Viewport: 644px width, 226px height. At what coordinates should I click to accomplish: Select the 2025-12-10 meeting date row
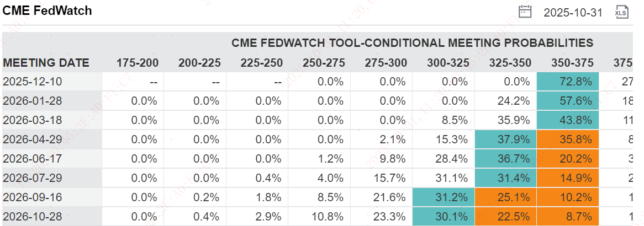point(33,82)
